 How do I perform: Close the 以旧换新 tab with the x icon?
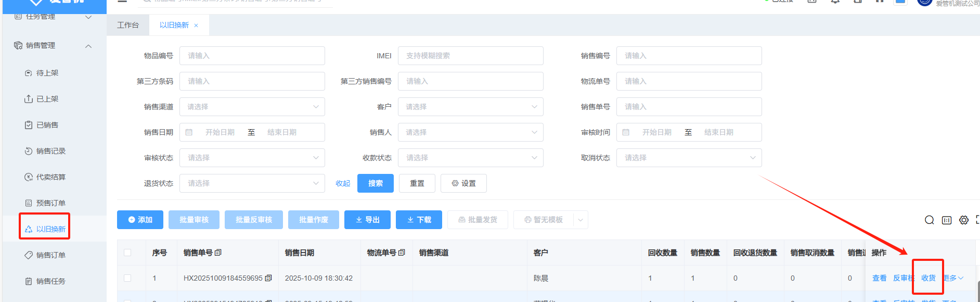[x=196, y=26]
